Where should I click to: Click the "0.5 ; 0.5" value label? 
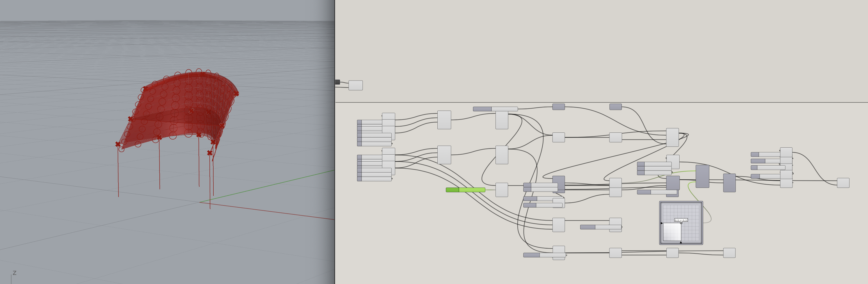point(681,220)
